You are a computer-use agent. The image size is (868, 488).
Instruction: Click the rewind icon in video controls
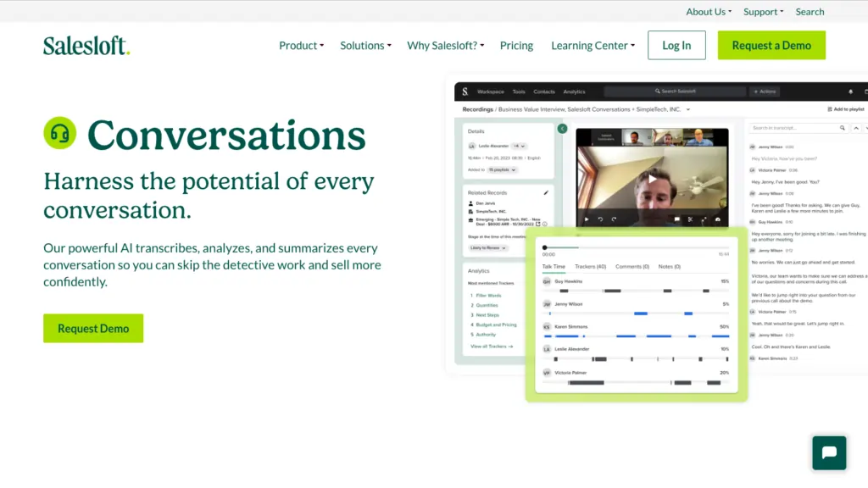(600, 219)
